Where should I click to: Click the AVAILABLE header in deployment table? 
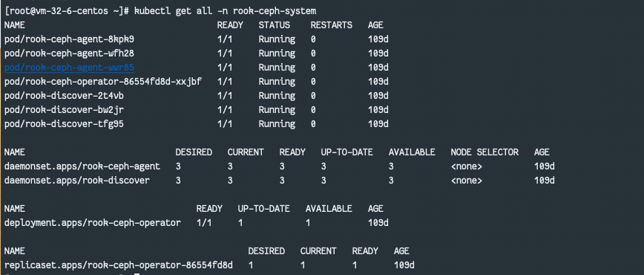pos(329,209)
